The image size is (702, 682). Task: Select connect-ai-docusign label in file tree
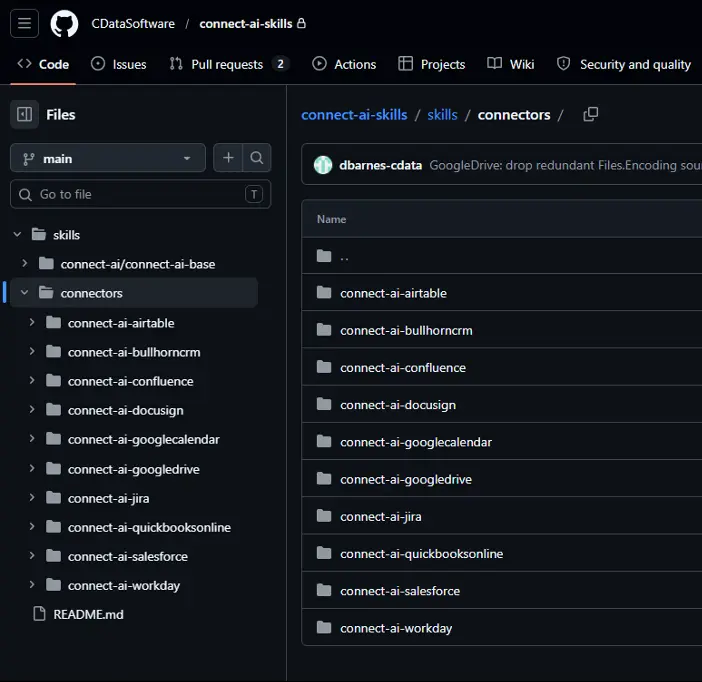[x=125, y=411]
